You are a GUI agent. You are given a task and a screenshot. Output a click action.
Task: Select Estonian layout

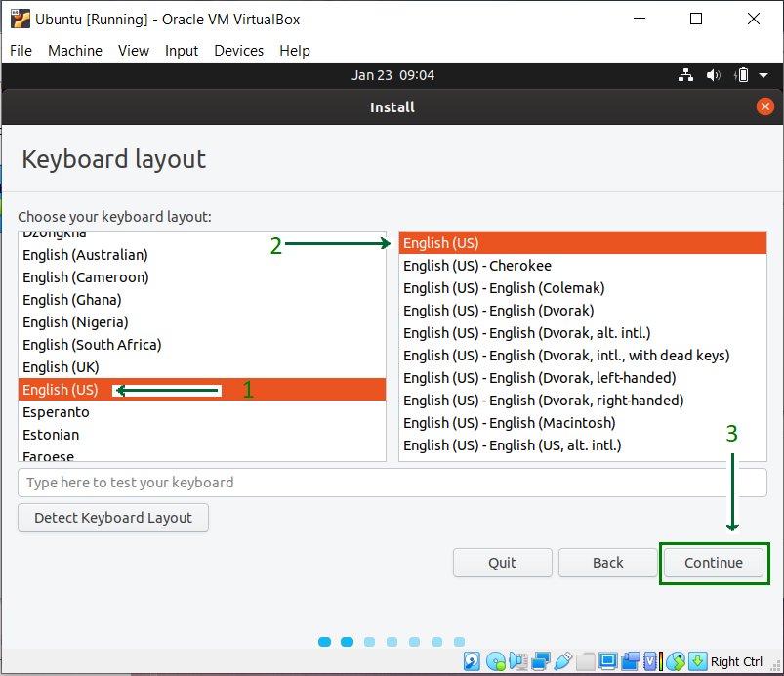tap(201, 435)
